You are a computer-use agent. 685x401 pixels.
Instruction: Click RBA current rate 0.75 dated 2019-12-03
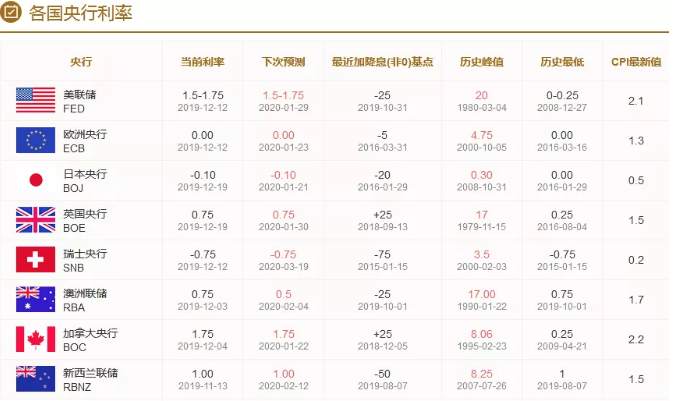(202, 300)
